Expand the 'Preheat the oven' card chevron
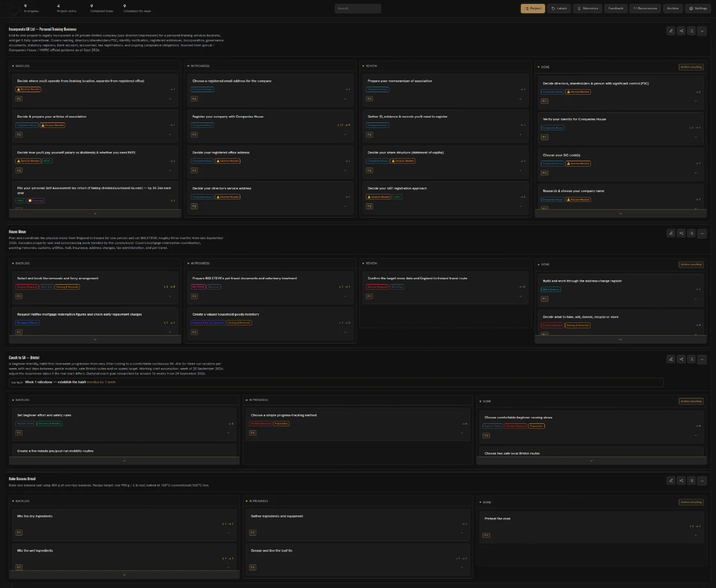Image resolution: width=716 pixels, height=588 pixels. click(695, 535)
